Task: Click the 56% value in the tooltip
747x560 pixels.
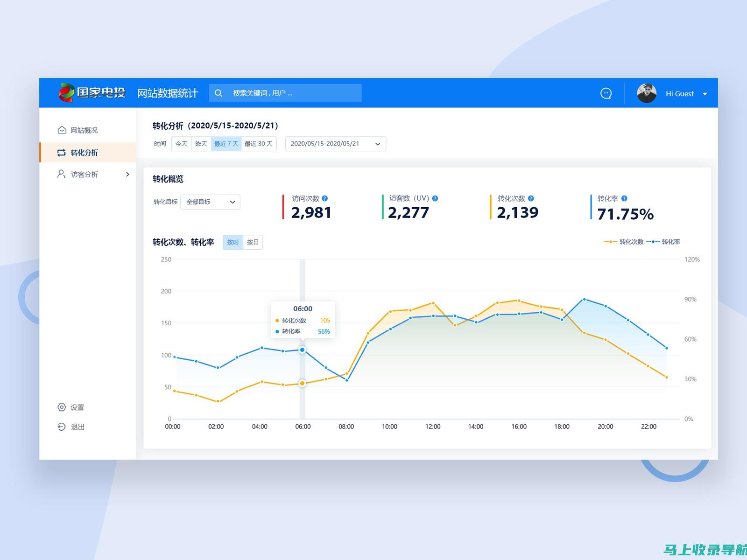Action: pyautogui.click(x=324, y=331)
